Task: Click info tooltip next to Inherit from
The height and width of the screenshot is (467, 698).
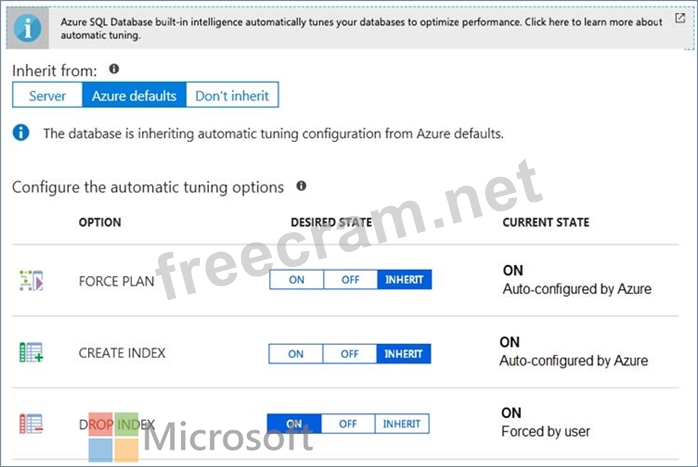Action: 113,69
